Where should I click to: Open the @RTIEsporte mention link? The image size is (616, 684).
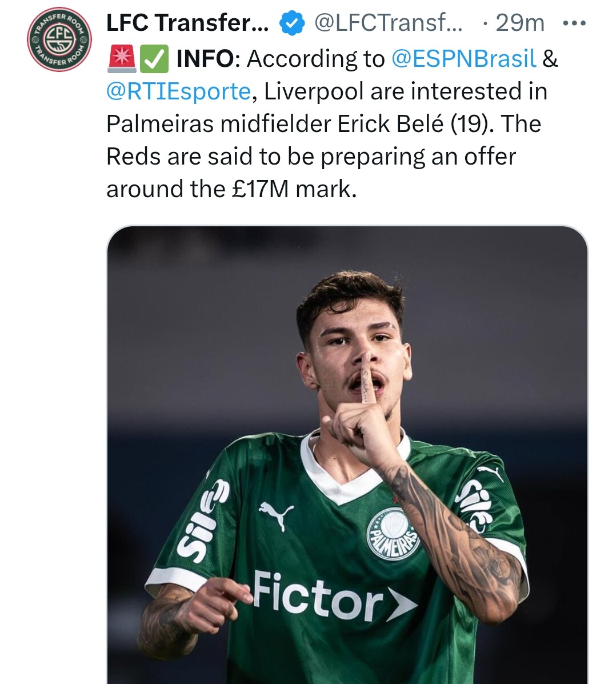point(178,91)
